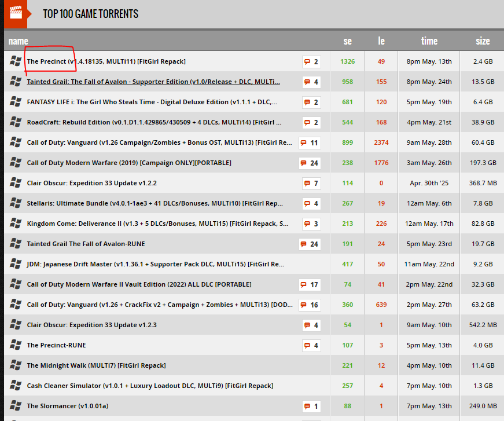Viewport: 504px width, 421px height.
Task: Open RoadCraft: Rebuild Edition torrent link
Action: [154, 122]
